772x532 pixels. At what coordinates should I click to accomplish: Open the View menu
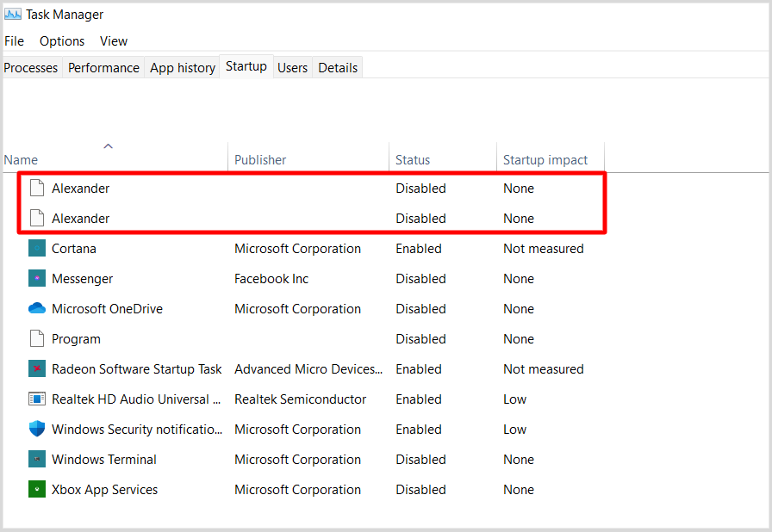pyautogui.click(x=114, y=41)
